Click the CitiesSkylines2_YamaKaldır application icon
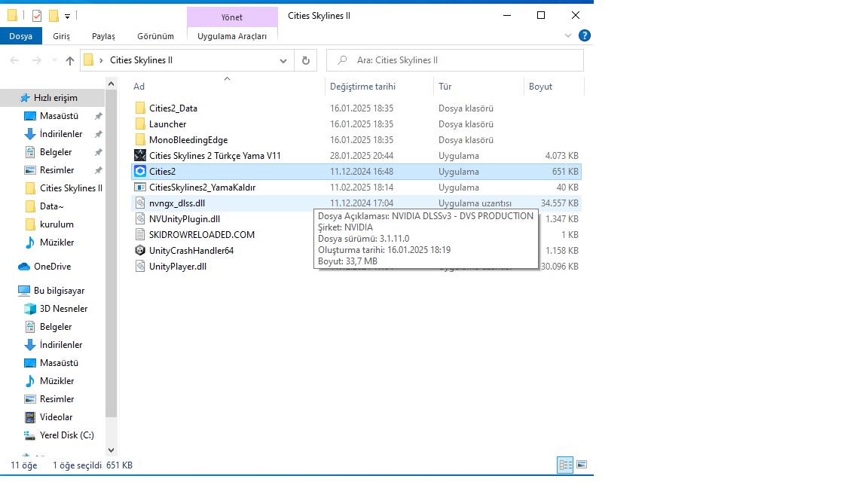868x488 pixels. click(140, 188)
